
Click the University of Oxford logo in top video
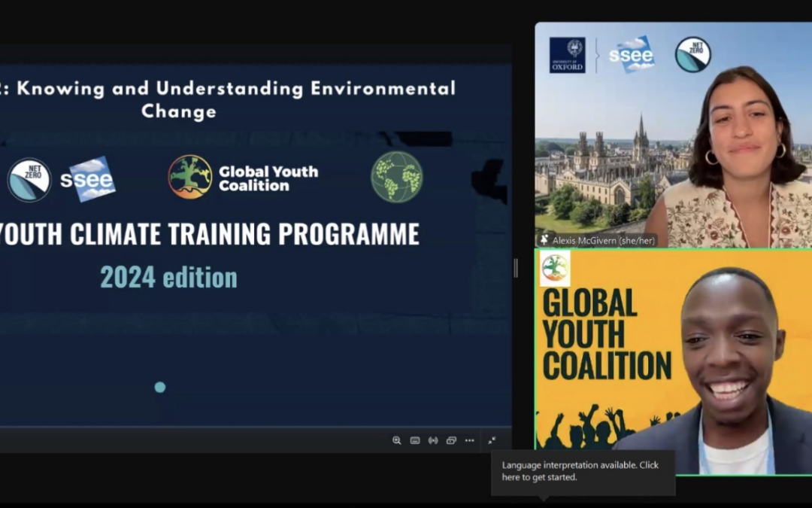pyautogui.click(x=567, y=55)
